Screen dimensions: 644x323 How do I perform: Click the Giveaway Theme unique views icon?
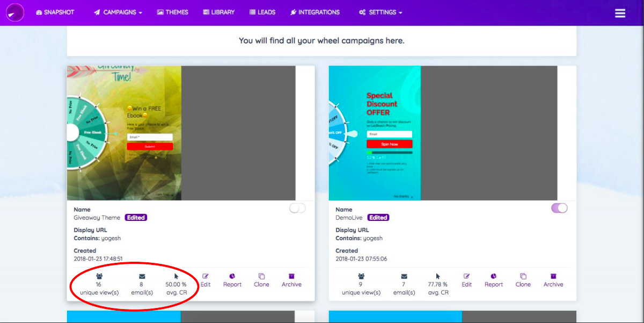coord(99,276)
